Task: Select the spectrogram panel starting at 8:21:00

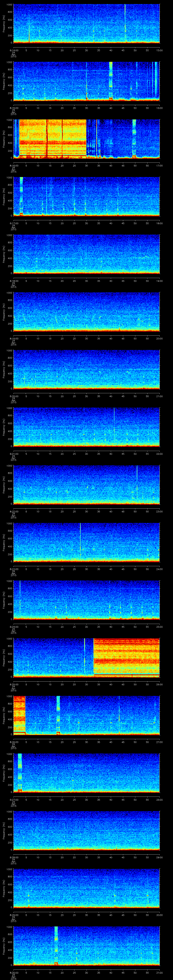Action: pos(86,427)
